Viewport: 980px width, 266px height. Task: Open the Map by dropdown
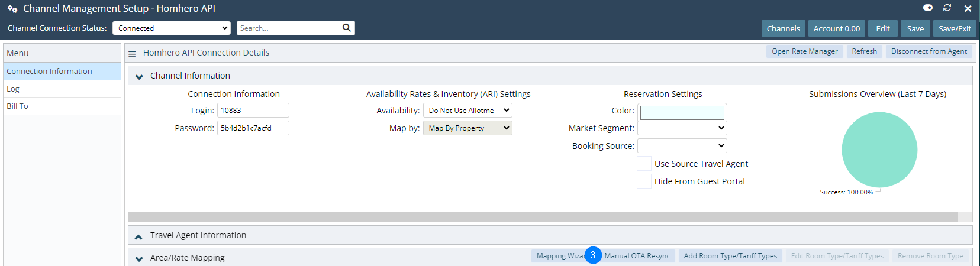[x=467, y=128]
